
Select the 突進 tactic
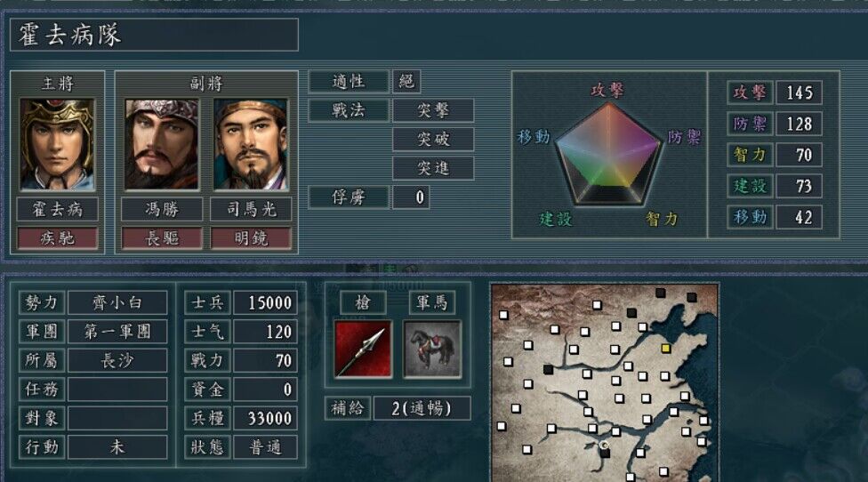[x=433, y=168]
